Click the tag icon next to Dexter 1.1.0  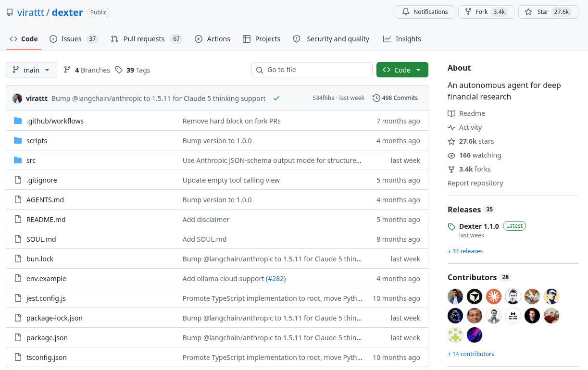(x=451, y=227)
